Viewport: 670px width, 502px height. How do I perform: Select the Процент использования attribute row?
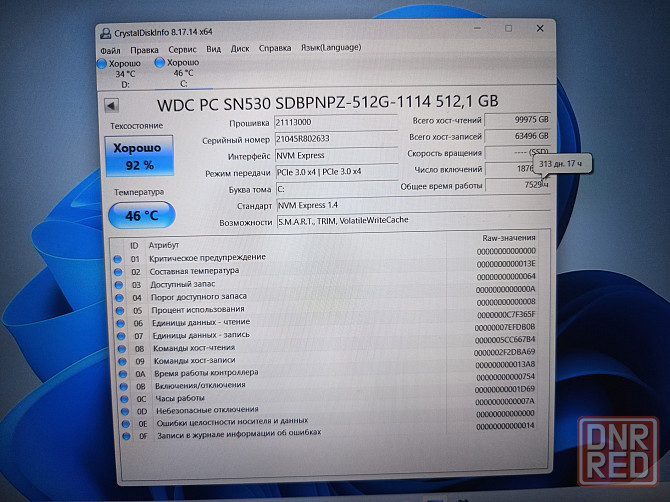pyautogui.click(x=327, y=308)
